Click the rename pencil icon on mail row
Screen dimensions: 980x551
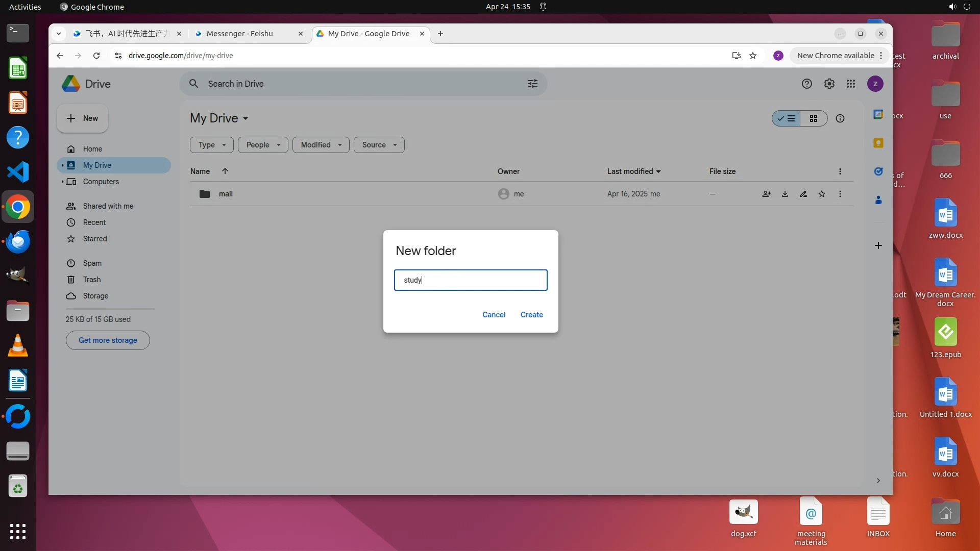point(803,194)
